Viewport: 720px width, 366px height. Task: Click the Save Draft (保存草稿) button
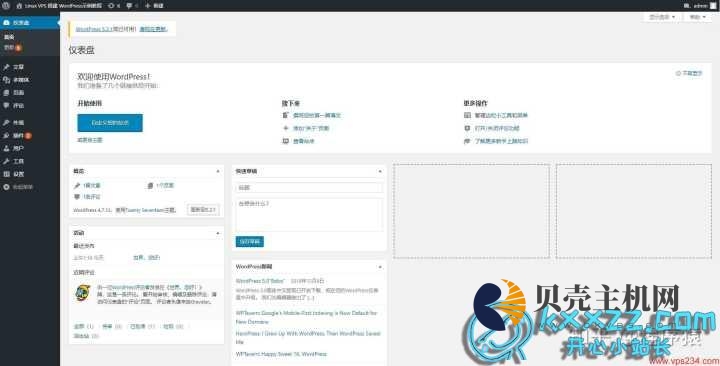(x=249, y=241)
